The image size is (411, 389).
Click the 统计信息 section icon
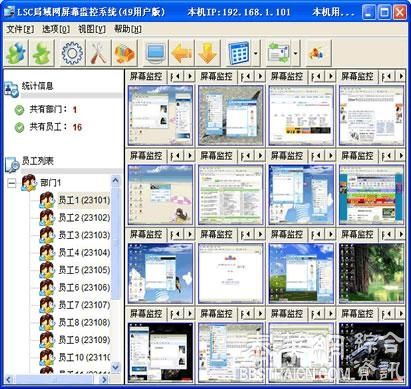pyautogui.click(x=12, y=89)
